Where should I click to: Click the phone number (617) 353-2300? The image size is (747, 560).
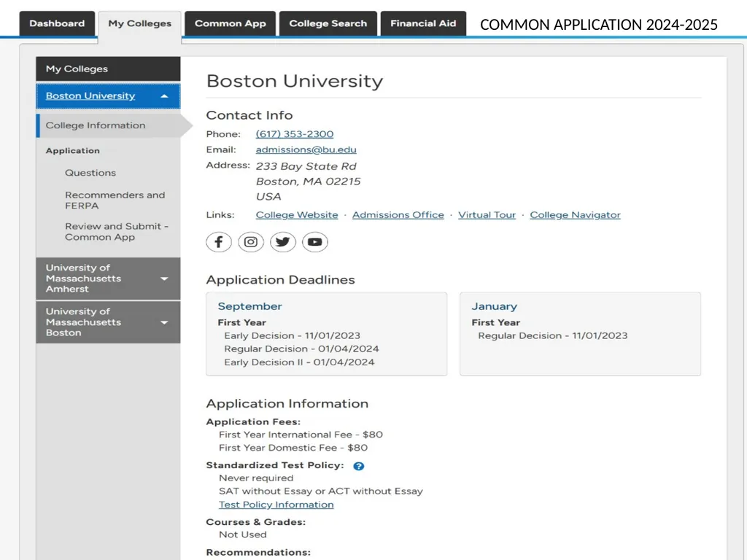click(295, 134)
